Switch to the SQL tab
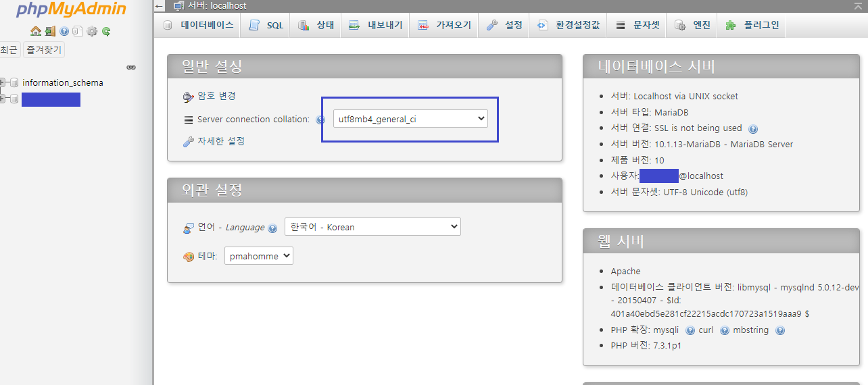Viewport: 868px width, 385px height. pos(266,25)
